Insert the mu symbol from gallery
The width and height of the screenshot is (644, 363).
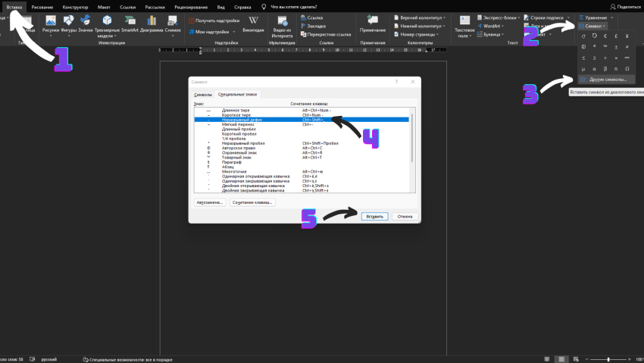[583, 69]
